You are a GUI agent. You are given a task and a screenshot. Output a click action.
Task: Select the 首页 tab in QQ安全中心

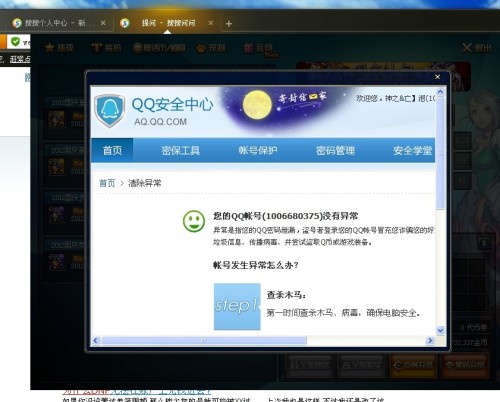[x=112, y=150]
